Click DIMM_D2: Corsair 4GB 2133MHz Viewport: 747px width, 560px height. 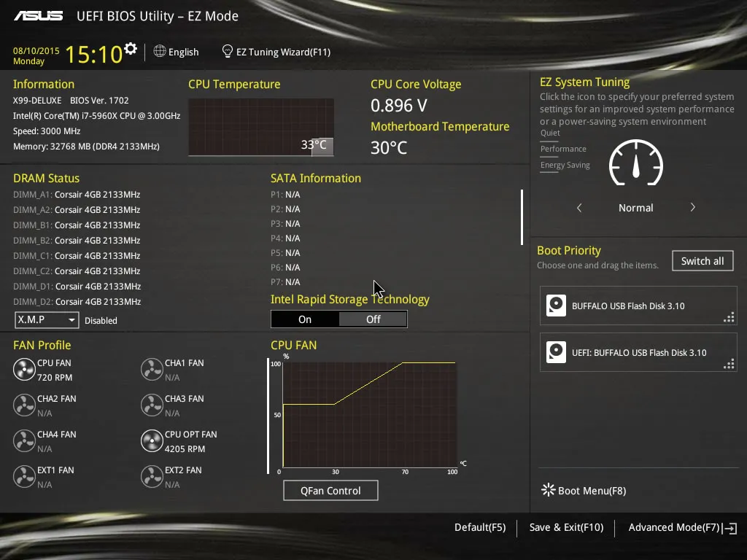point(77,301)
